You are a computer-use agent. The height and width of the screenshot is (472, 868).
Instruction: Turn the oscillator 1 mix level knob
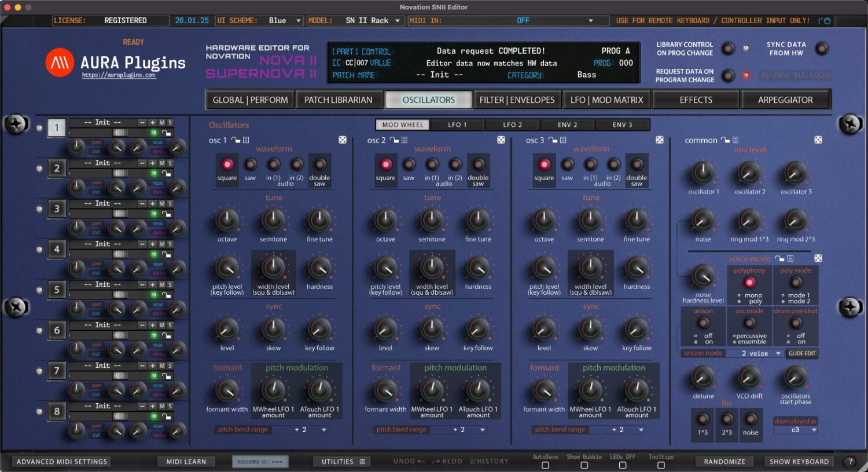point(703,173)
